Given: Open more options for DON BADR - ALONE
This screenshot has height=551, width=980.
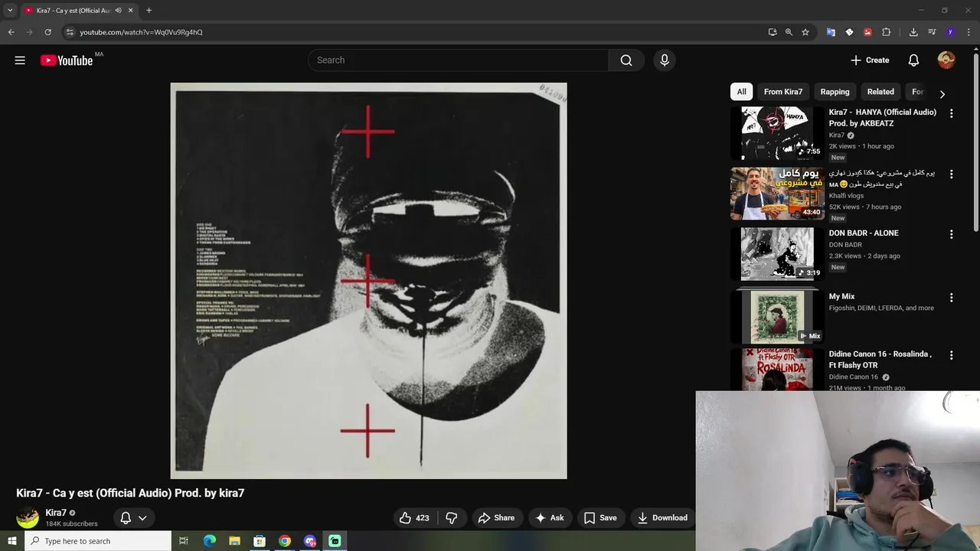Looking at the screenshot, I should click(x=951, y=234).
